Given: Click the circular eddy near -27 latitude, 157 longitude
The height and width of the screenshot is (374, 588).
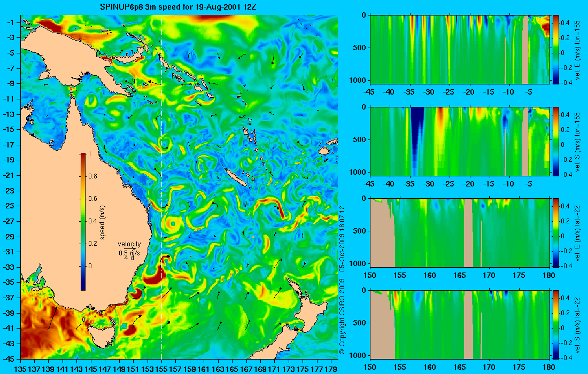Looking at the screenshot, I should click(173, 224).
